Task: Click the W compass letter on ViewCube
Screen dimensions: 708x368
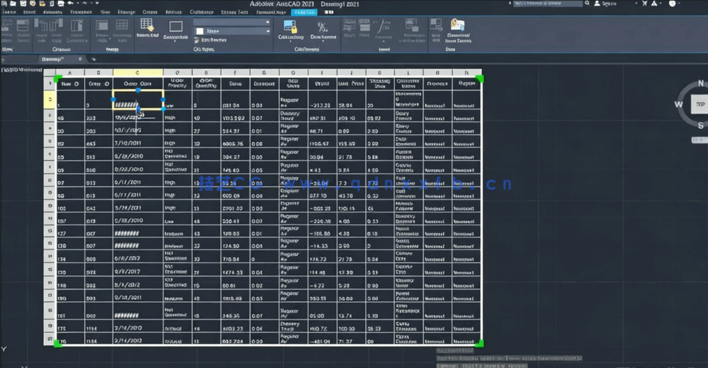Action: (x=679, y=105)
